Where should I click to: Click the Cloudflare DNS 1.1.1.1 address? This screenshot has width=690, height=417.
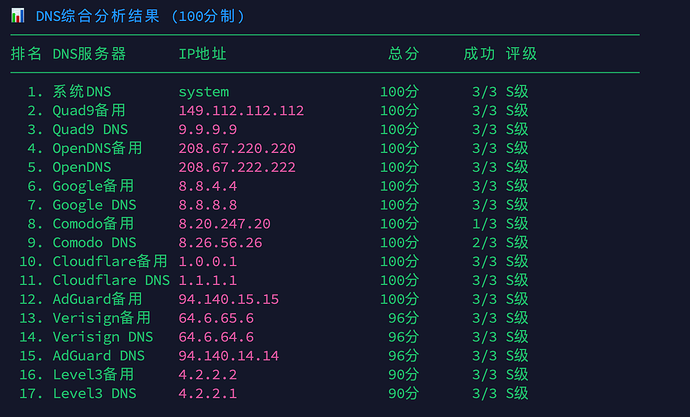208,280
